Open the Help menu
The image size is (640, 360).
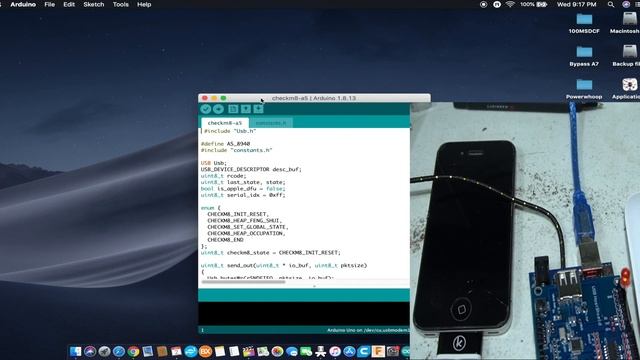tap(144, 4)
